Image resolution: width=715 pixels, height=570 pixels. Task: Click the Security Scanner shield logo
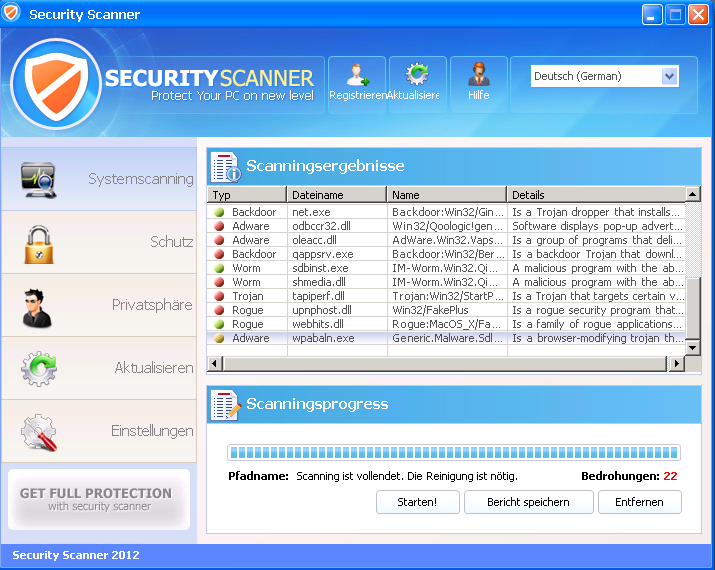coord(55,83)
